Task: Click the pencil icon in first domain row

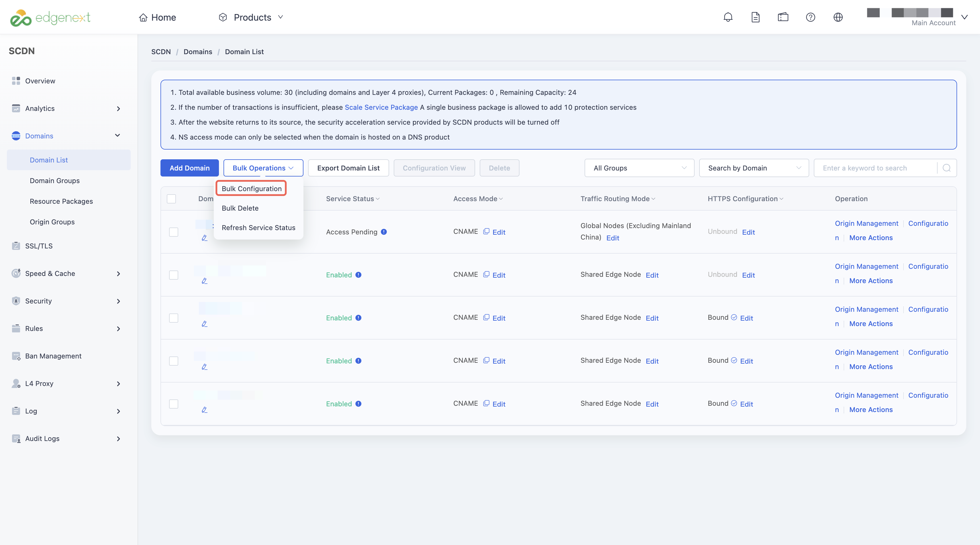Action: point(204,238)
